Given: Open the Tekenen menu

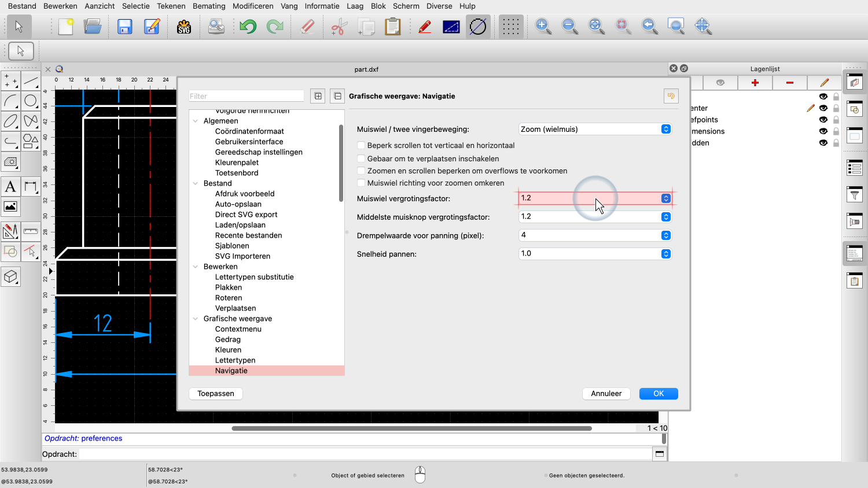Looking at the screenshot, I should [x=171, y=6].
